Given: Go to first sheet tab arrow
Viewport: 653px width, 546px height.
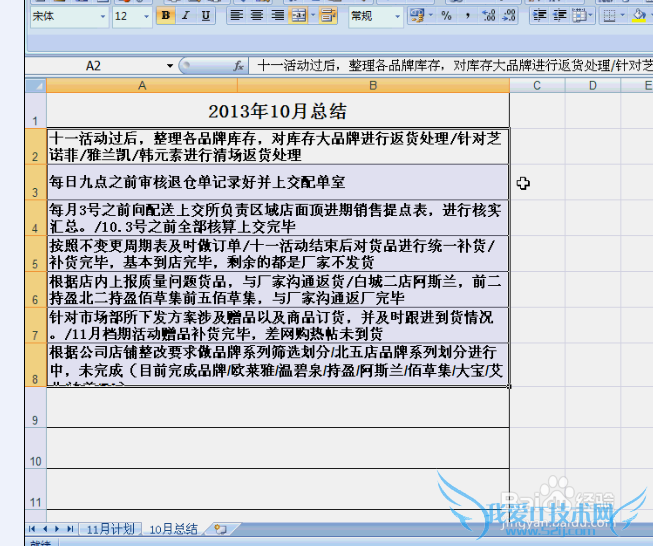Looking at the screenshot, I should (x=32, y=529).
